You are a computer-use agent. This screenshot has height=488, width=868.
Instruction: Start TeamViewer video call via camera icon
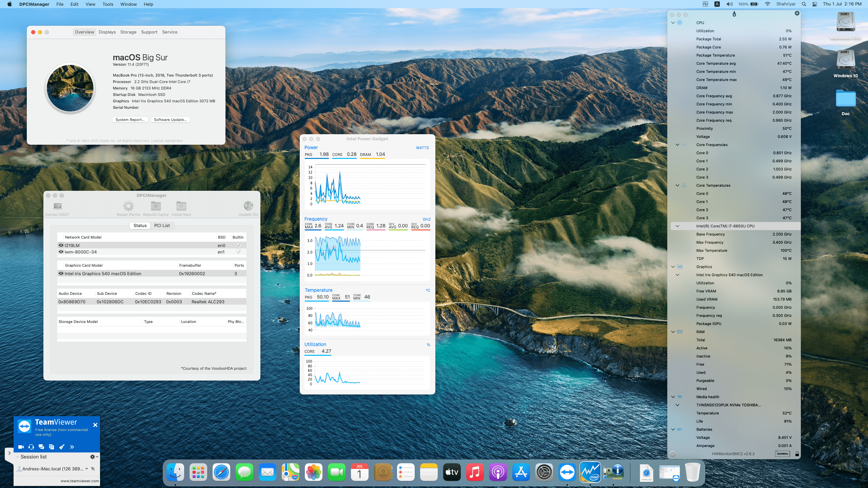pos(21,447)
